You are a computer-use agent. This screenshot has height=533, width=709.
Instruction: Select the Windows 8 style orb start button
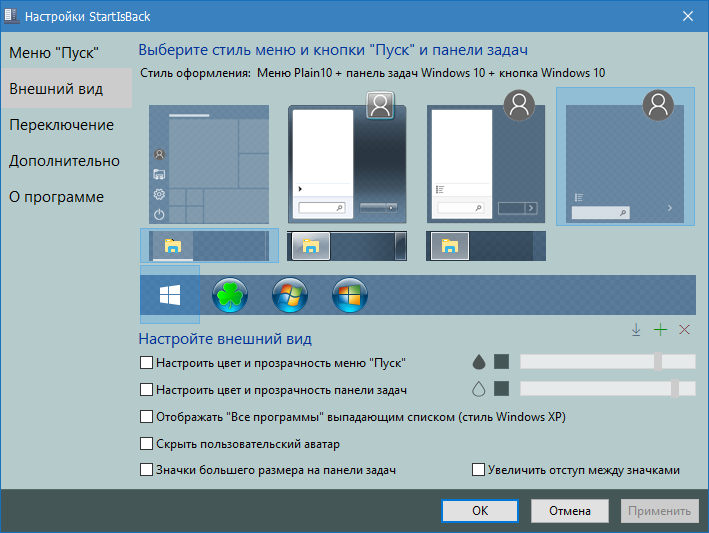click(350, 295)
